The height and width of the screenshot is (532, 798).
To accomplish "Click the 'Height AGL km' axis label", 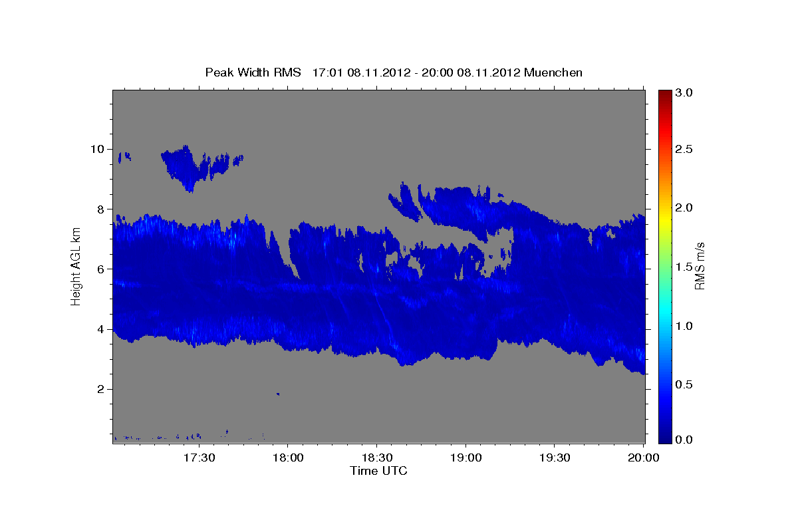I will (76, 267).
